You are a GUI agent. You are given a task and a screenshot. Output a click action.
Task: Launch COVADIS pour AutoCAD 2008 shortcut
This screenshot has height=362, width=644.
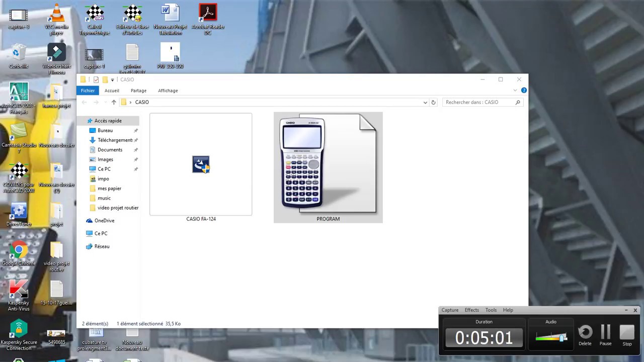coord(19,178)
